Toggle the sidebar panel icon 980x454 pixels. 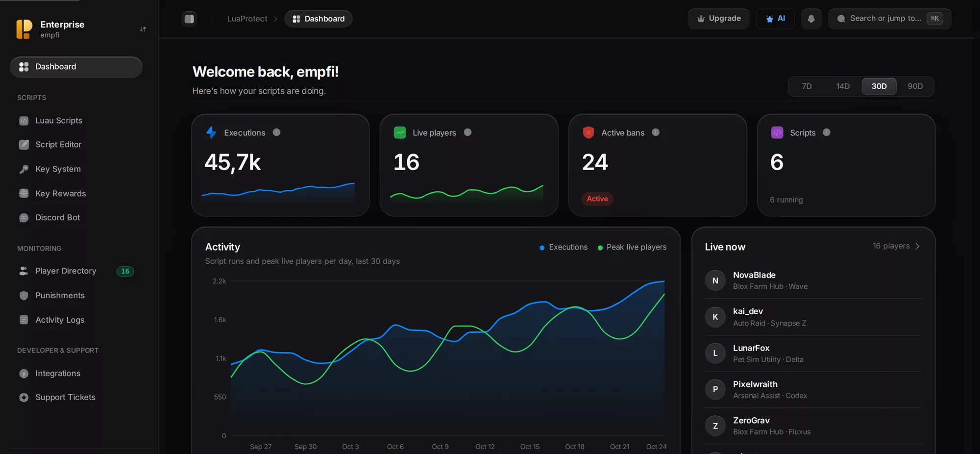(x=189, y=19)
